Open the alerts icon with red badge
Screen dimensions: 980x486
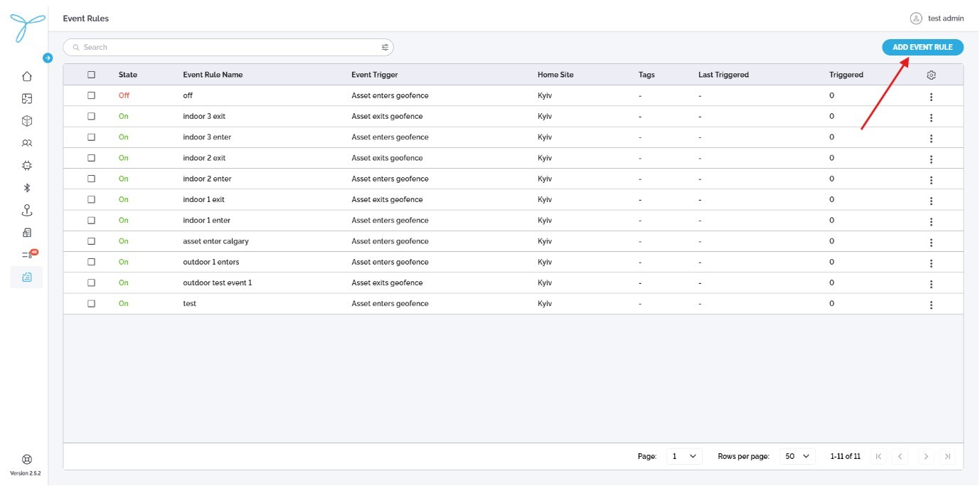click(x=28, y=254)
